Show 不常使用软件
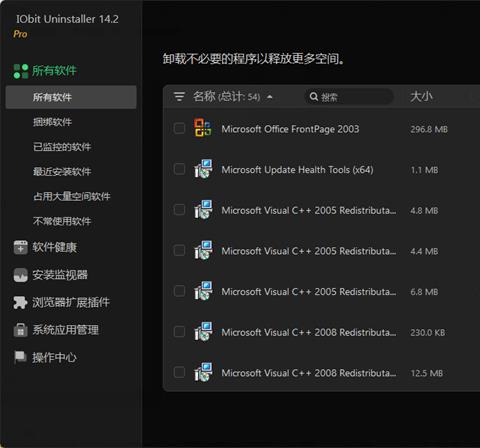480x448 pixels. tap(62, 221)
